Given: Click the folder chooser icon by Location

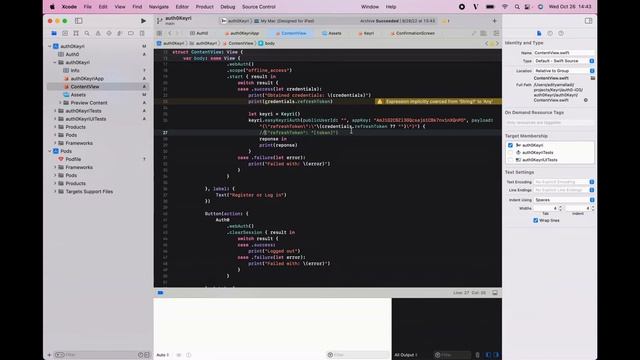Looking at the screenshot, I should 593,78.
